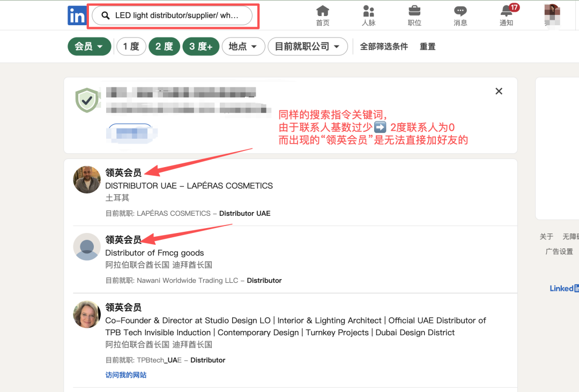Open photo of LAPÉRAS COSMETICS distributor

87,179
